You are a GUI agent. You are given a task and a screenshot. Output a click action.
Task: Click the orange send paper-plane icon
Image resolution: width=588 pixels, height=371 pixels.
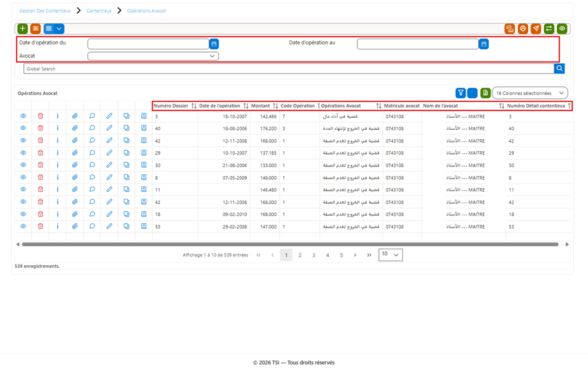pyautogui.click(x=536, y=28)
